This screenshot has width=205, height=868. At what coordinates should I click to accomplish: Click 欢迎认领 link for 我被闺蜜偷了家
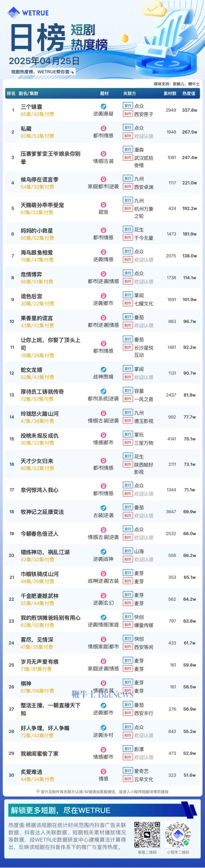144,758
